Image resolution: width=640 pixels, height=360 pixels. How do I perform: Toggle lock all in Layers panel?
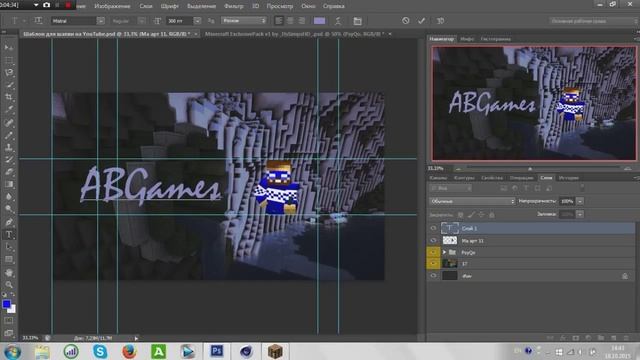tap(492, 214)
